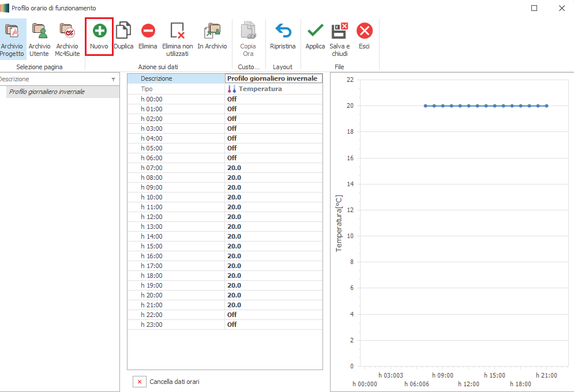This screenshot has height=392, width=574.
Task: Click the Cancella dati orari button
Action: [139, 382]
